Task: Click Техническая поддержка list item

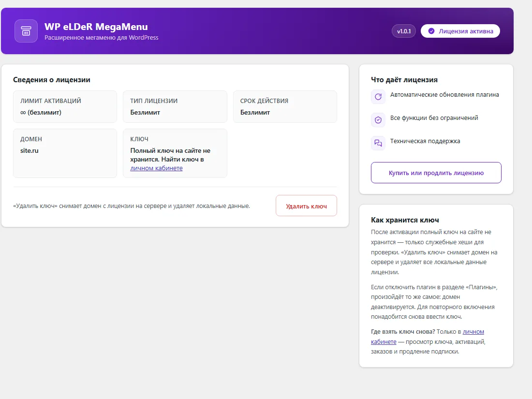Action: [x=425, y=141]
